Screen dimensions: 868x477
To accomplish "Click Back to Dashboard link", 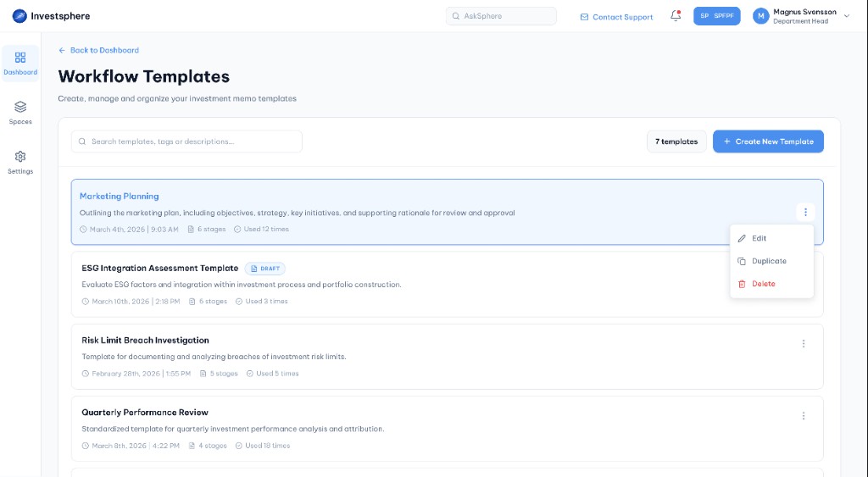I will [x=99, y=50].
